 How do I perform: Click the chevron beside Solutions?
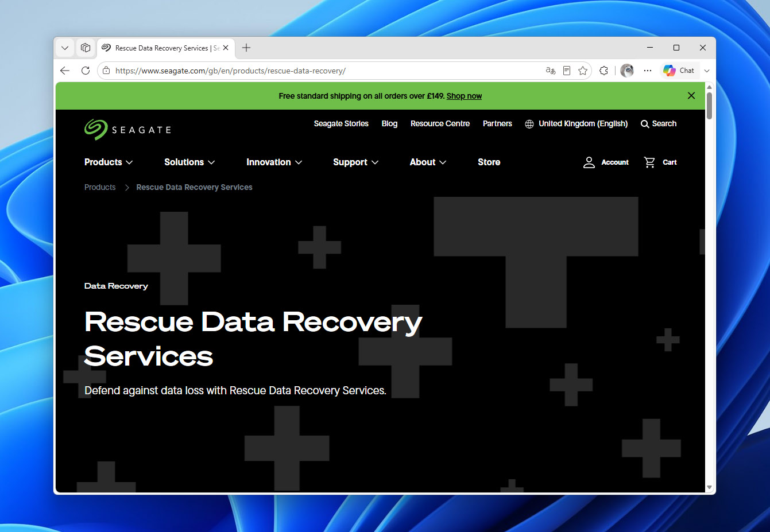click(211, 162)
